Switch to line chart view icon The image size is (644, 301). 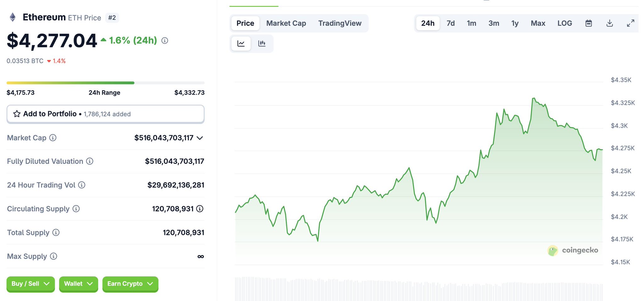241,43
